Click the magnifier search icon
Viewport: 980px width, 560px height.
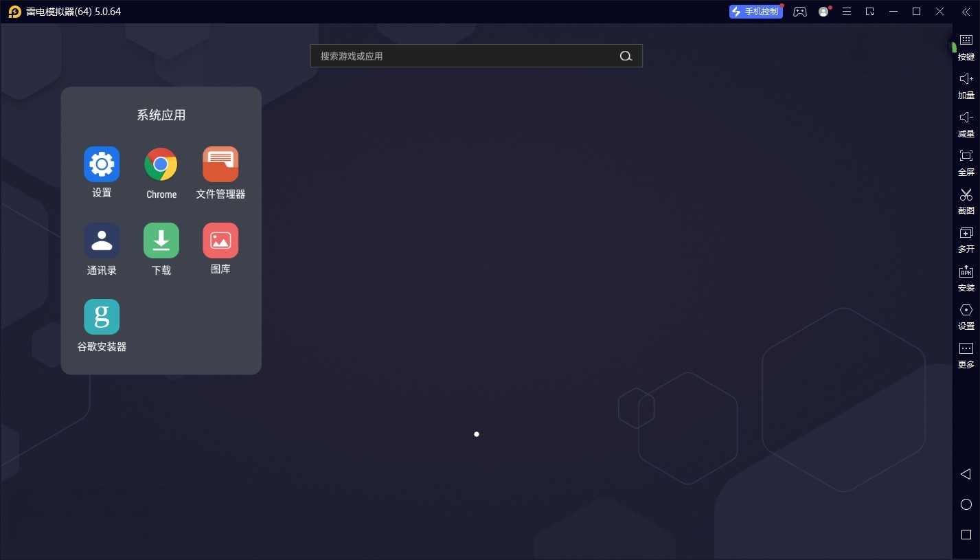[626, 56]
